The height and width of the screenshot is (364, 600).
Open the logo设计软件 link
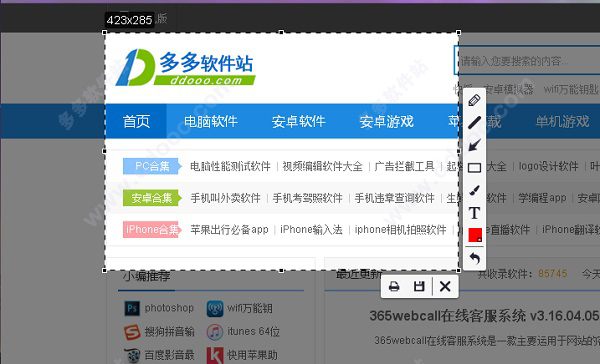(x=548, y=166)
